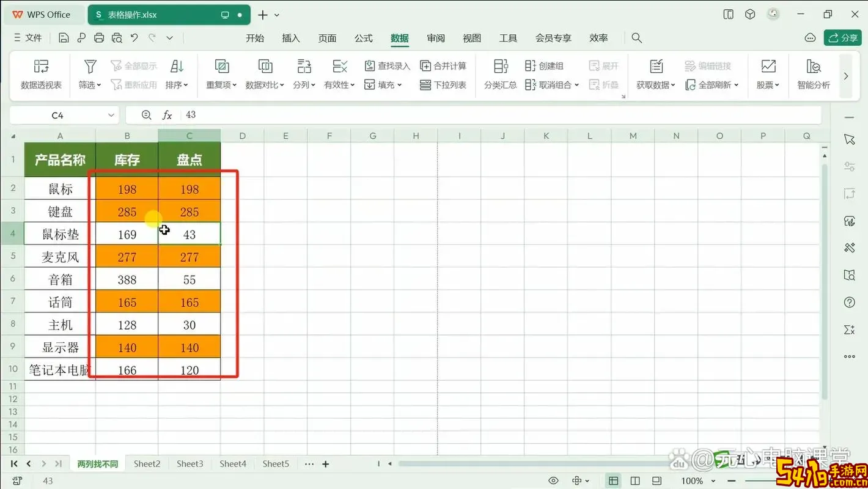Click the 分享 share button
Viewport: 868px width, 489px height.
point(843,38)
